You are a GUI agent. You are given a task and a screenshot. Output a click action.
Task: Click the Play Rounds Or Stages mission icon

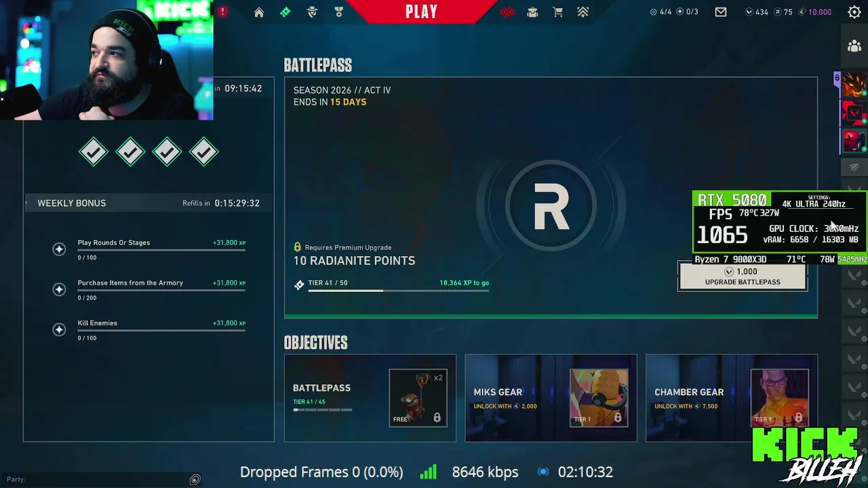59,249
